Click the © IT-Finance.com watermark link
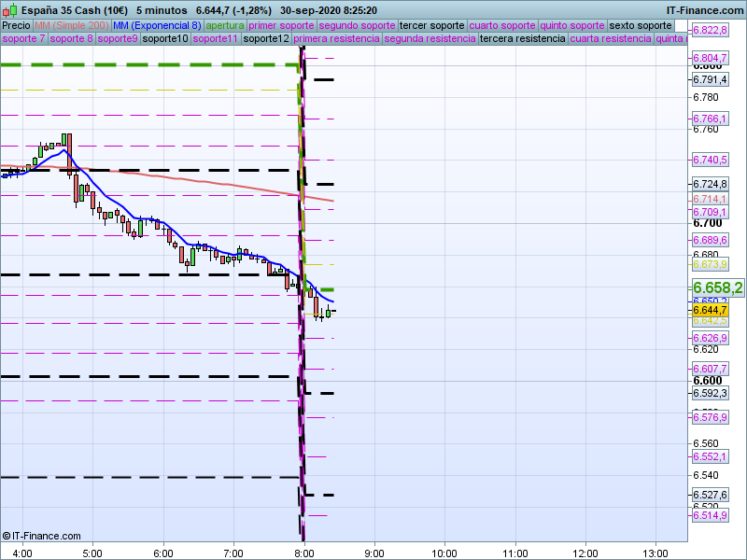The image size is (747, 560). click(41, 536)
